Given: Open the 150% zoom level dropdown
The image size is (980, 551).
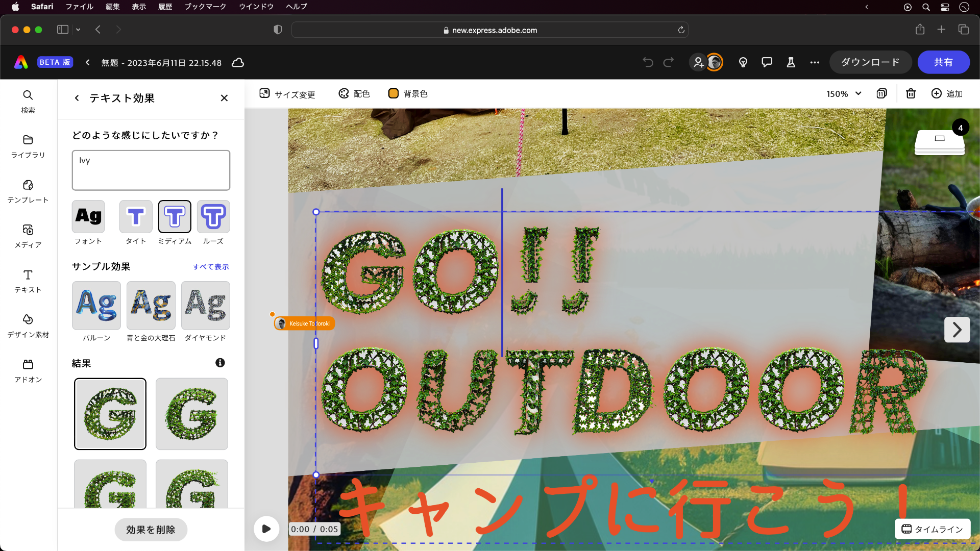Looking at the screenshot, I should click(x=843, y=93).
